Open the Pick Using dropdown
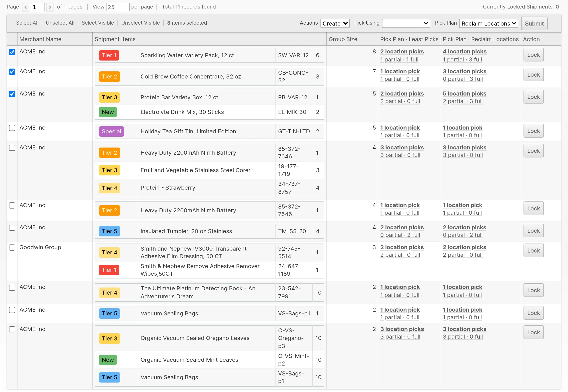This screenshot has height=392, width=568. (406, 23)
